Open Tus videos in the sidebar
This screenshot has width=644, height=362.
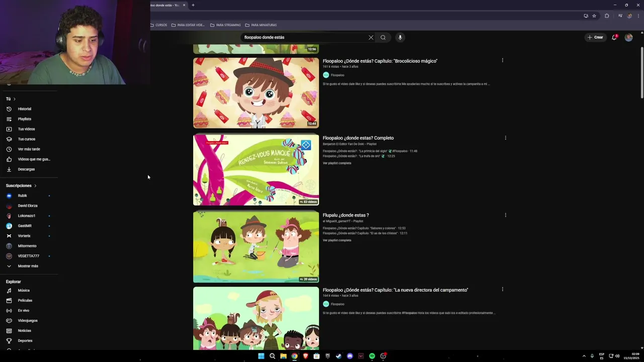coord(26,129)
